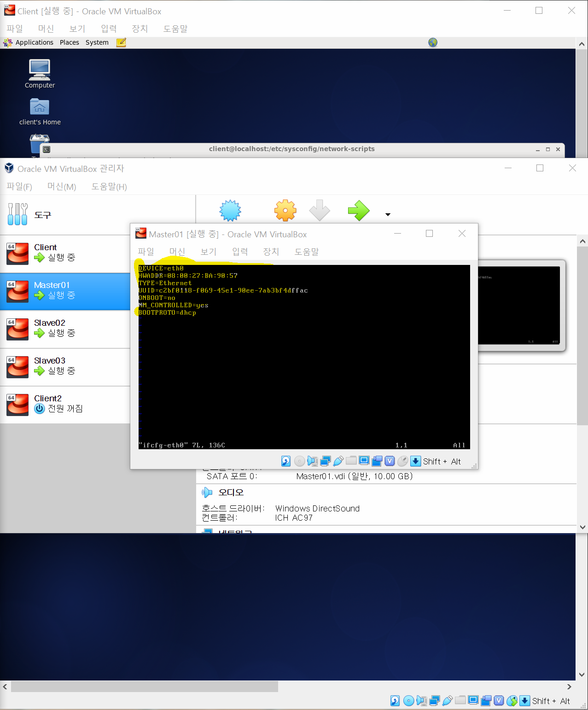Image resolution: width=588 pixels, height=710 pixels.
Task: Click Client window horizontal scrollbar thumb
Action: point(145,687)
